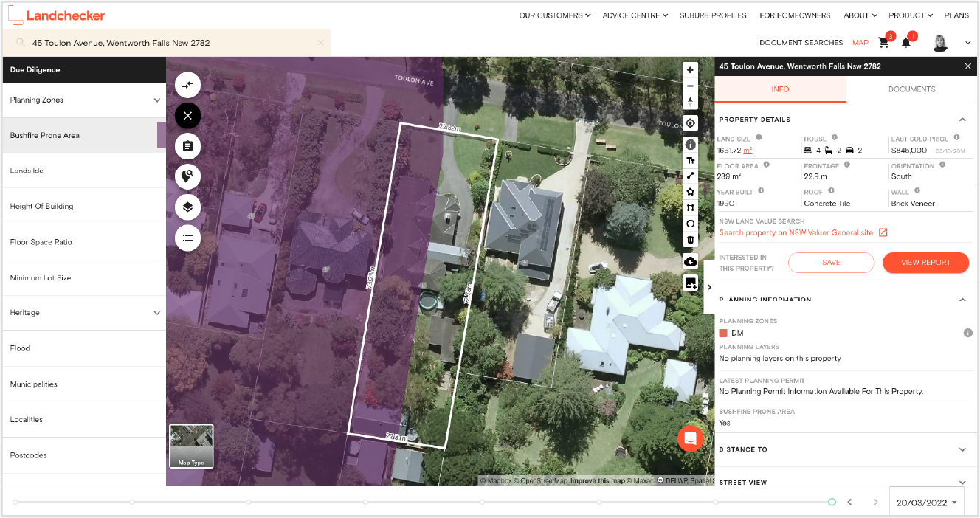Screen dimensions: 980x518
Task: Reset map compass bearing
Action: click(691, 102)
